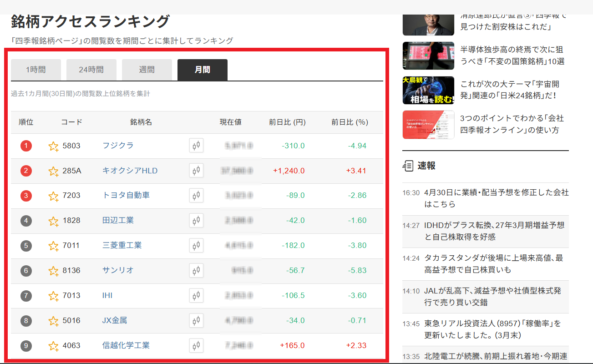Click star icon beside code 1828

click(x=54, y=221)
